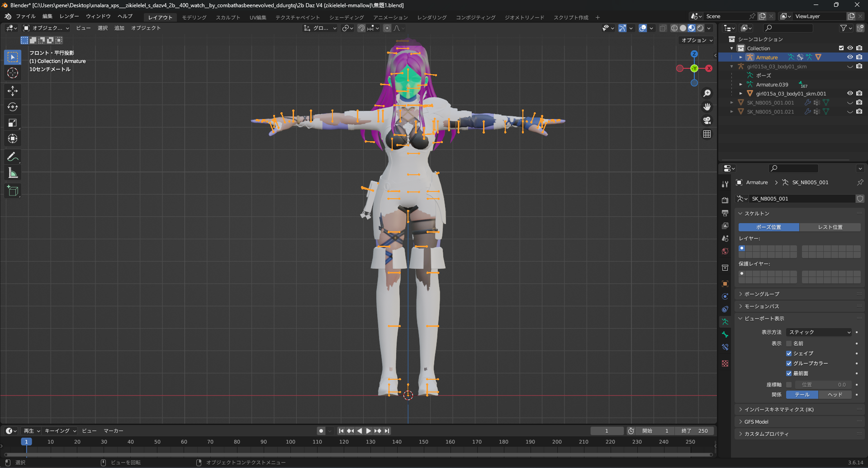Pick the Rotate tool

(13, 107)
